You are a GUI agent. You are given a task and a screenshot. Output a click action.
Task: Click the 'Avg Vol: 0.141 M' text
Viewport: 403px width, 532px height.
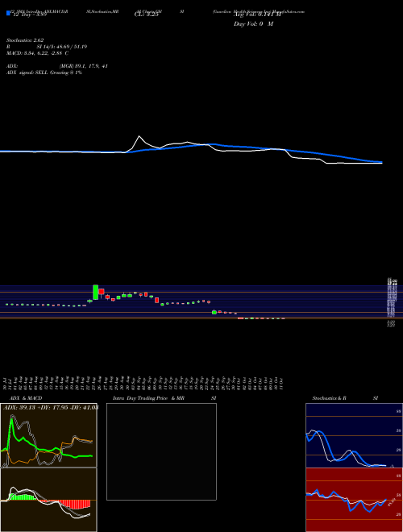(x=257, y=15)
